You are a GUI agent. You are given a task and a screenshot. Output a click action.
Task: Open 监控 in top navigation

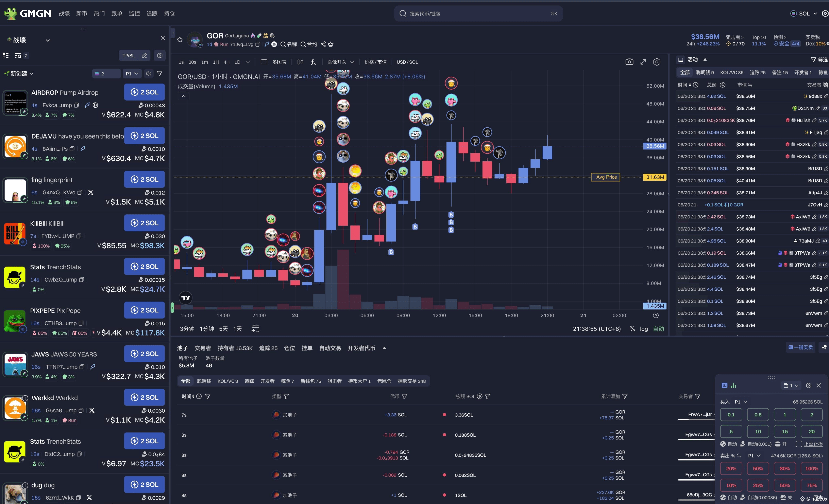pos(134,13)
